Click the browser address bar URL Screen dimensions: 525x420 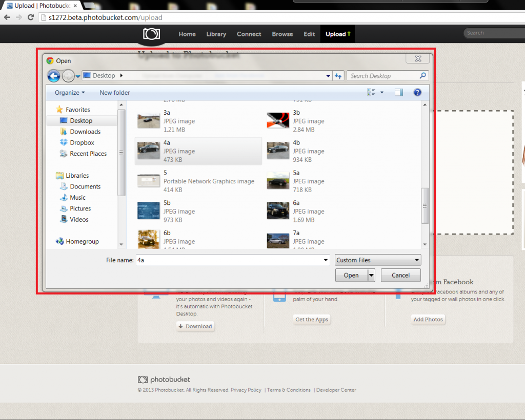pyautogui.click(x=105, y=17)
